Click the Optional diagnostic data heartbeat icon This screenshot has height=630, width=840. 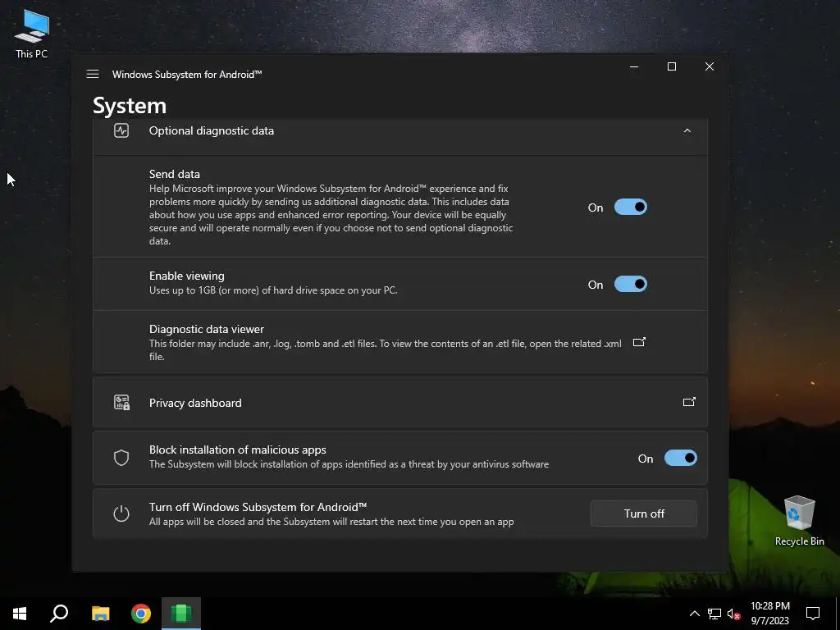click(121, 130)
